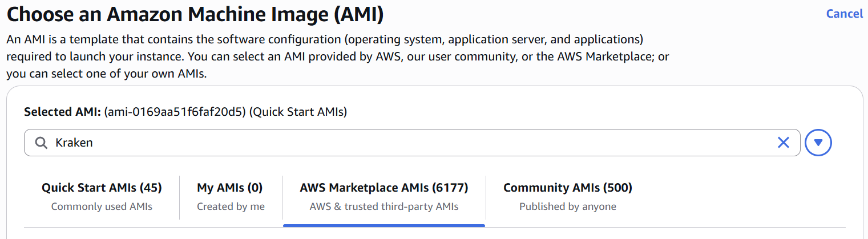Click the blue active tab underline indicator
This screenshot has height=239, width=868.
coord(383,225)
